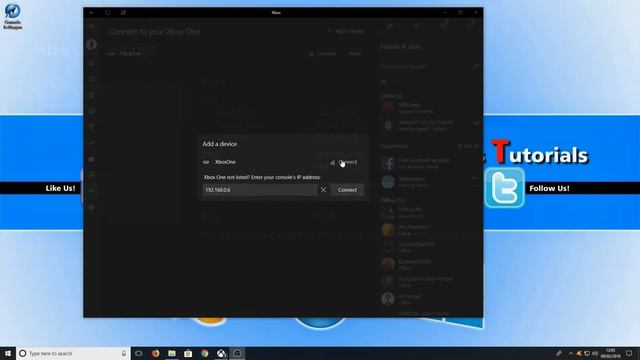640x360 pixels.
Task: Click the Xbox profile avatar in sidebar
Action: pos(91,44)
